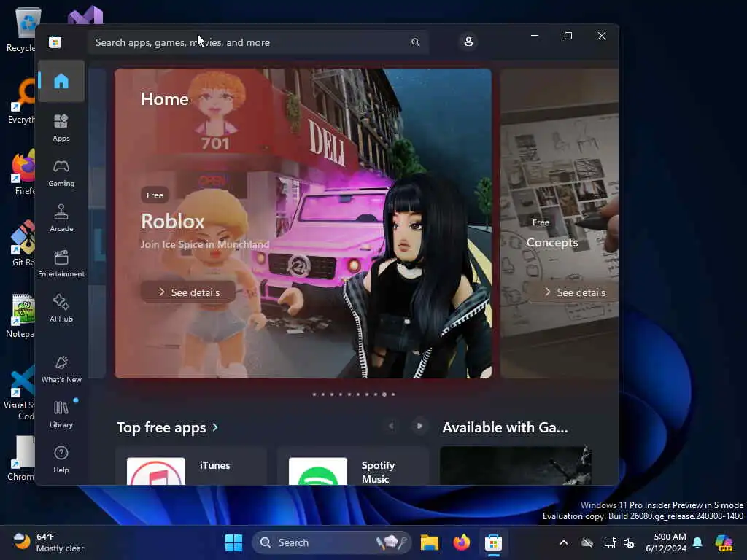Image resolution: width=747 pixels, height=560 pixels.
Task: Click the OneDrive cloud icon in the system tray
Action: [x=587, y=542]
